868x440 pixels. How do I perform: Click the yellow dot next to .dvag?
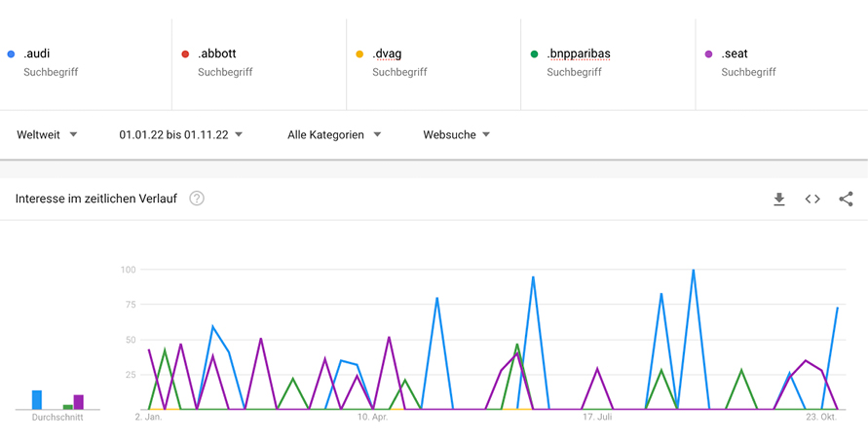tap(359, 55)
